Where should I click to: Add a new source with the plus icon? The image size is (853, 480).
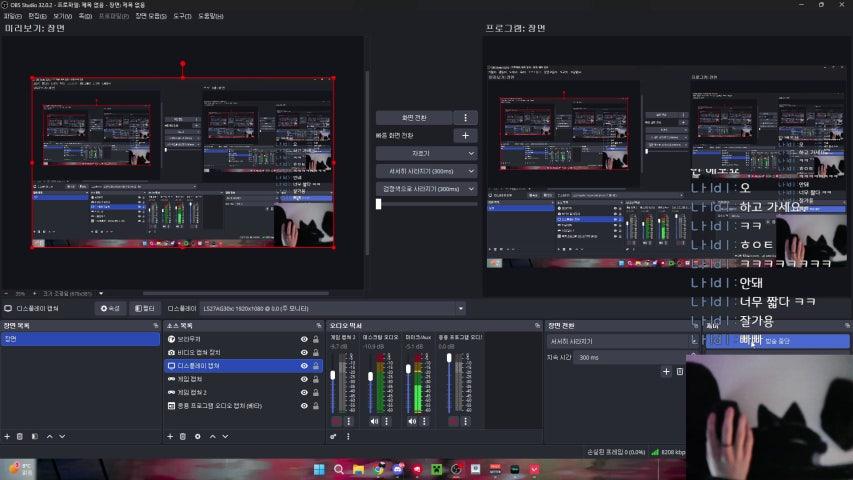point(170,436)
